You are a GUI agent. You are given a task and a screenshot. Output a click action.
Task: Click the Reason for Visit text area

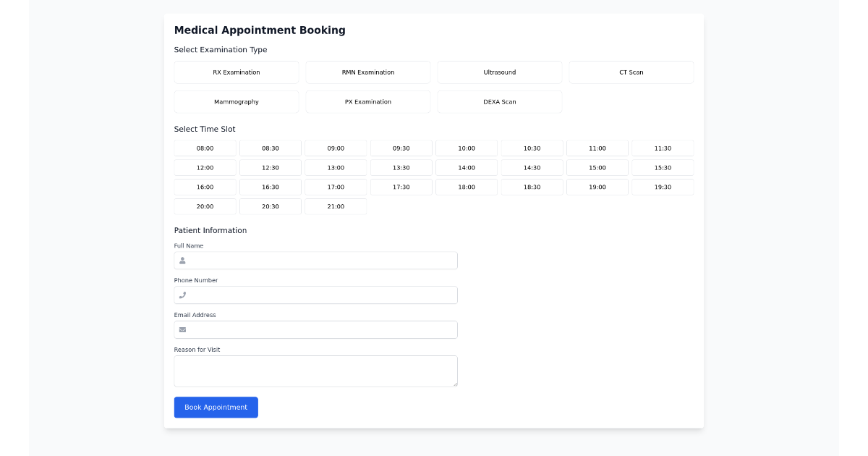coord(315,371)
